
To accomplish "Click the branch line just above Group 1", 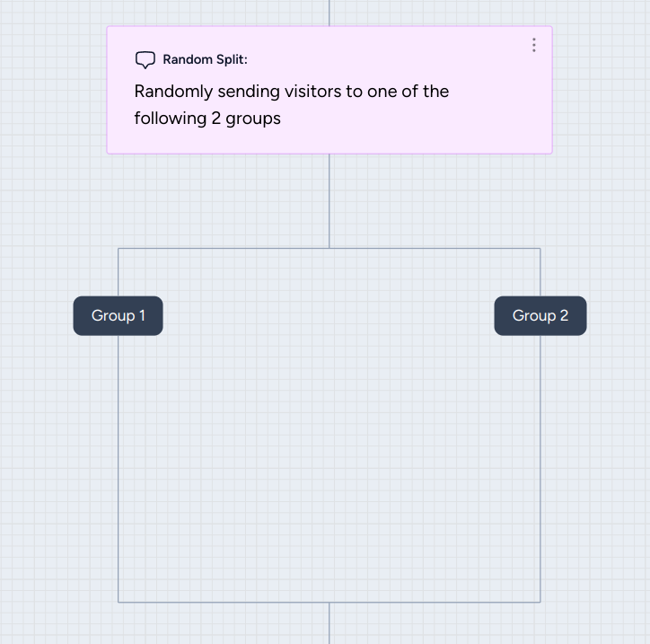I will point(119,272).
